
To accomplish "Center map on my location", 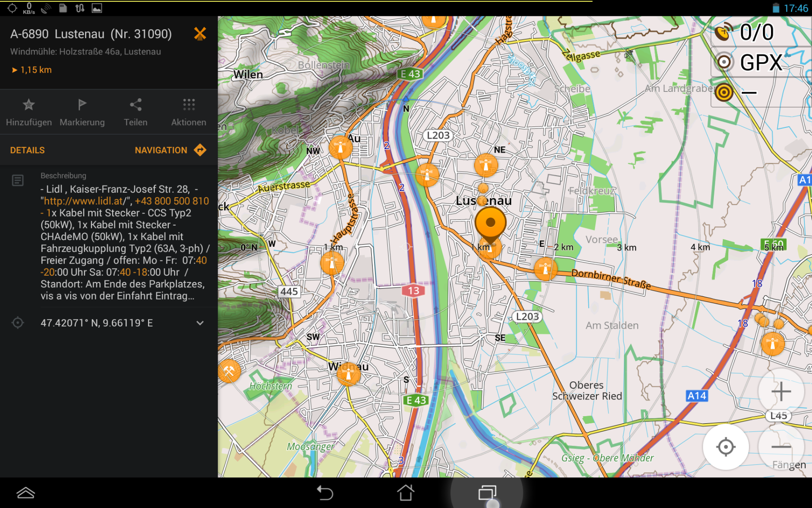I will coord(726,447).
